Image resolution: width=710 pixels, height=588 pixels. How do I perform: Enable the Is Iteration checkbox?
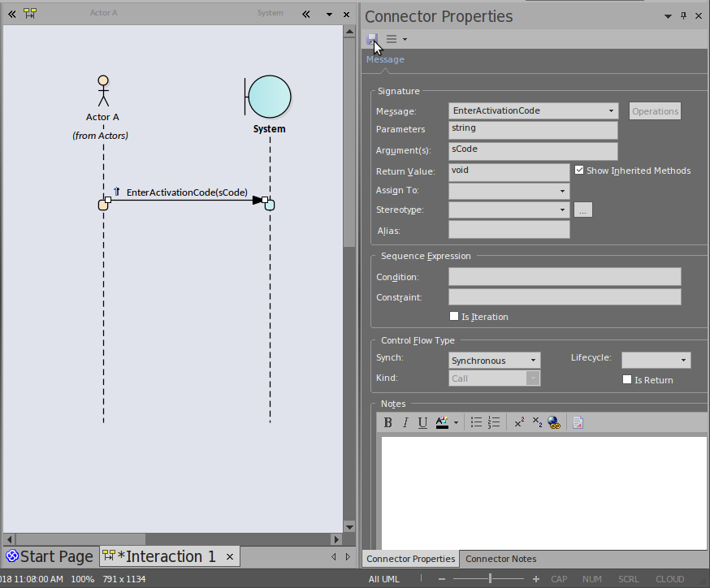pyautogui.click(x=454, y=316)
